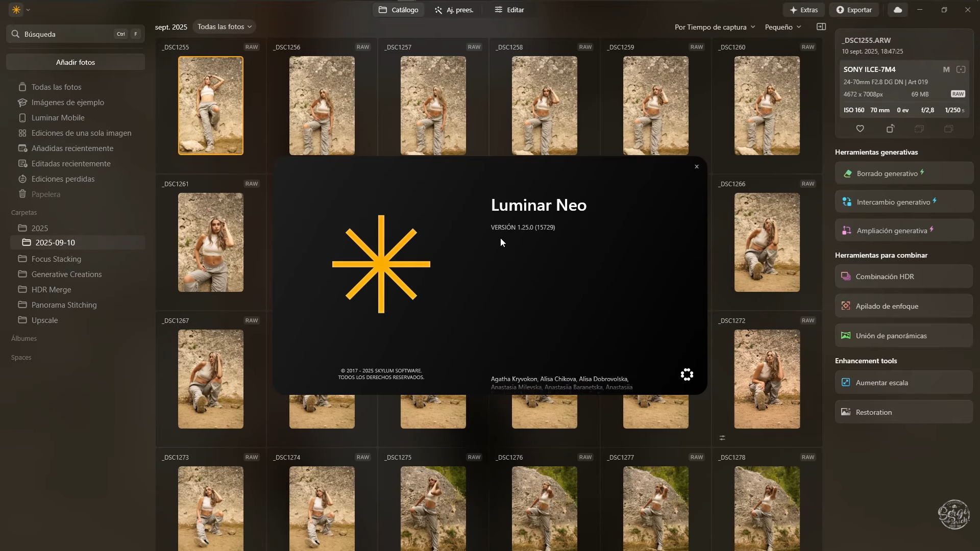
Task: Switch to the Editar tab
Action: click(x=509, y=10)
